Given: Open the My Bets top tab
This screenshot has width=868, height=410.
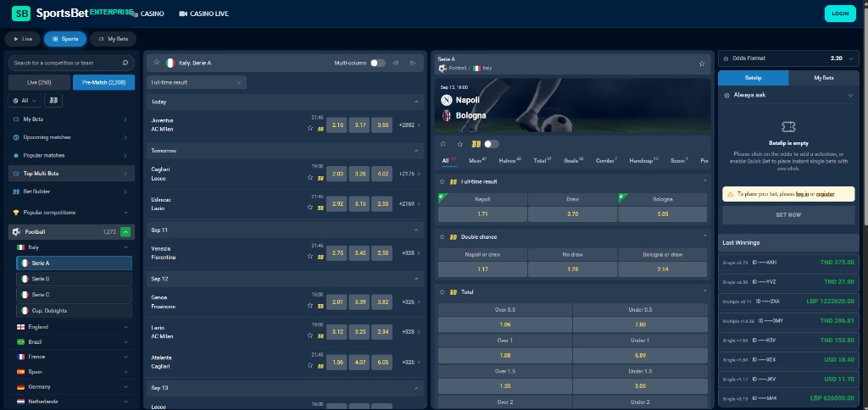Looking at the screenshot, I should pos(113,39).
